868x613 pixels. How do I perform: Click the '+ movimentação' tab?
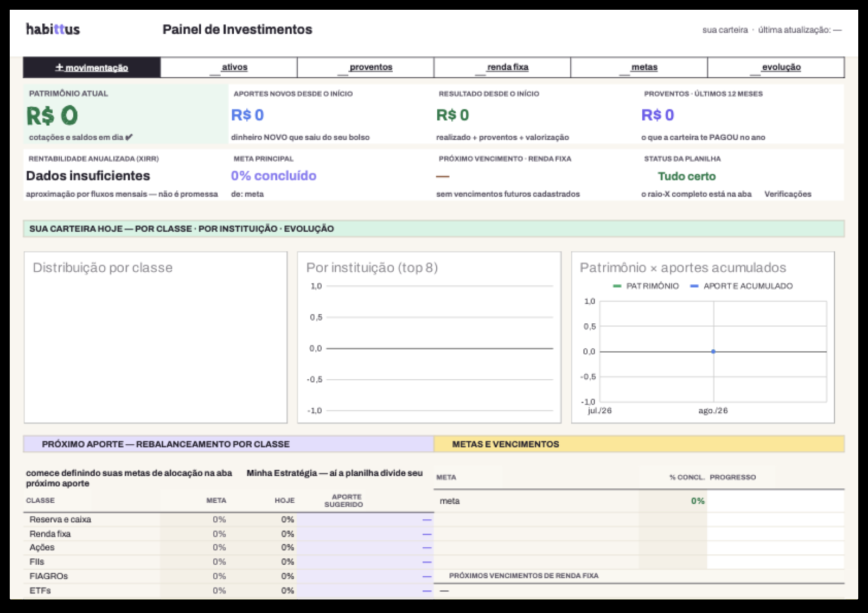pyautogui.click(x=92, y=67)
